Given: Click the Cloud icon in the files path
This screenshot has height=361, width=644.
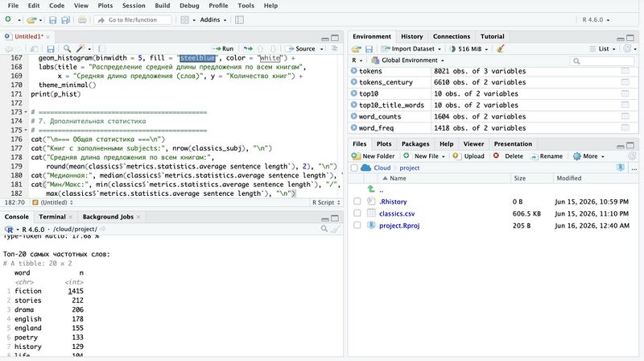Looking at the screenshot, I should [365, 168].
